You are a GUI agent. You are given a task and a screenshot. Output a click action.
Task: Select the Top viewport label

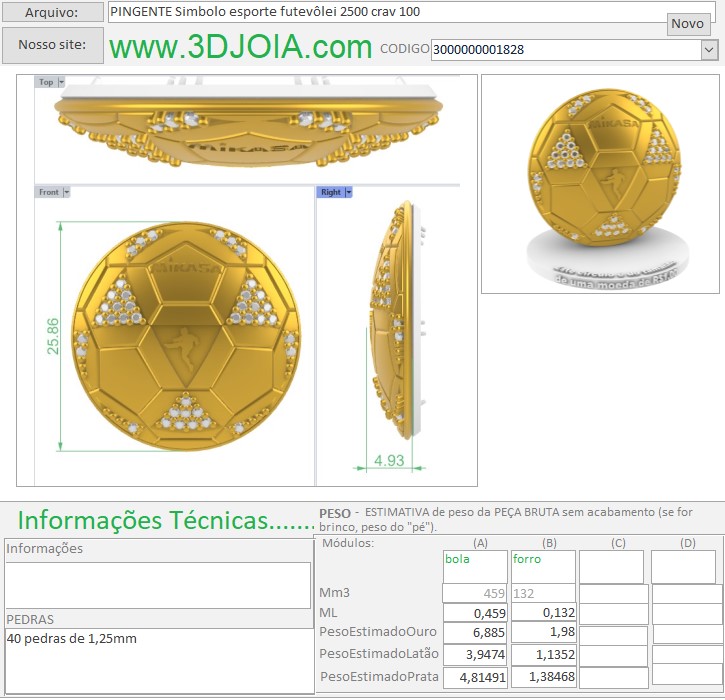(46, 82)
